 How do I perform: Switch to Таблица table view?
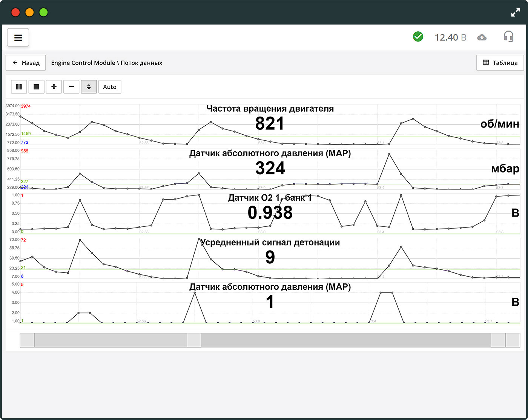(x=500, y=63)
